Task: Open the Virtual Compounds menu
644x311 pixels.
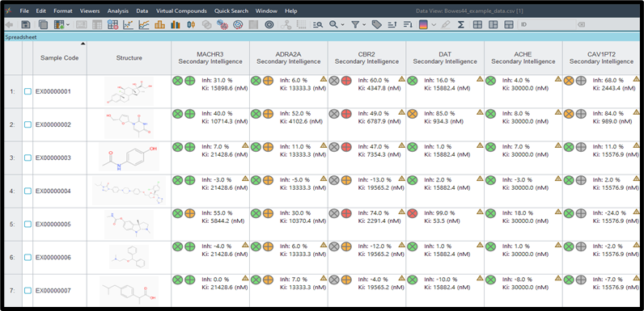Action: [x=181, y=11]
